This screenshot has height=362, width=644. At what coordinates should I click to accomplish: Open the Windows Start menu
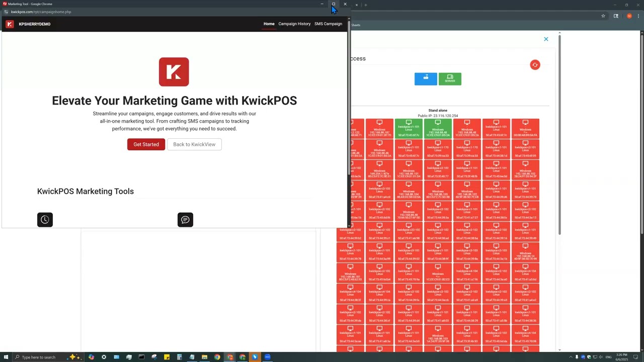click(x=6, y=357)
